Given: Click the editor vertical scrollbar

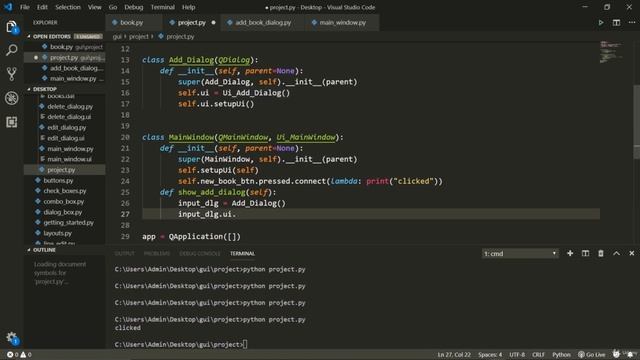Looking at the screenshot, I should click(636, 122).
